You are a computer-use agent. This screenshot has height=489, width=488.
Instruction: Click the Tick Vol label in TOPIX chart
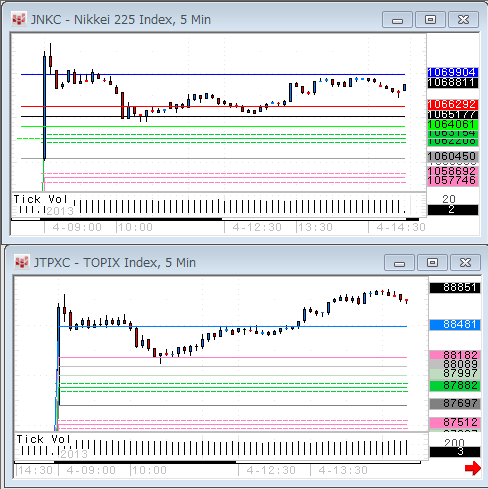[x=44, y=439]
